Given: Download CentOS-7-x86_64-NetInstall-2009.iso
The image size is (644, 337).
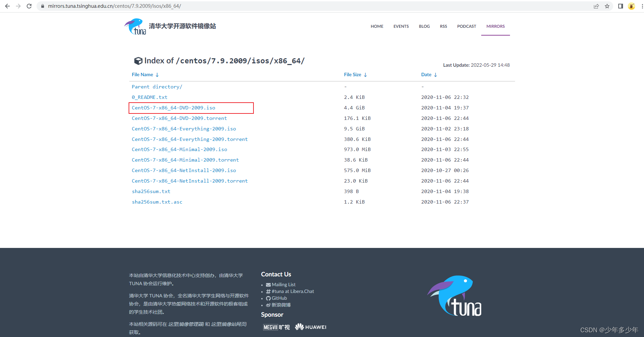Looking at the screenshot, I should [x=184, y=170].
